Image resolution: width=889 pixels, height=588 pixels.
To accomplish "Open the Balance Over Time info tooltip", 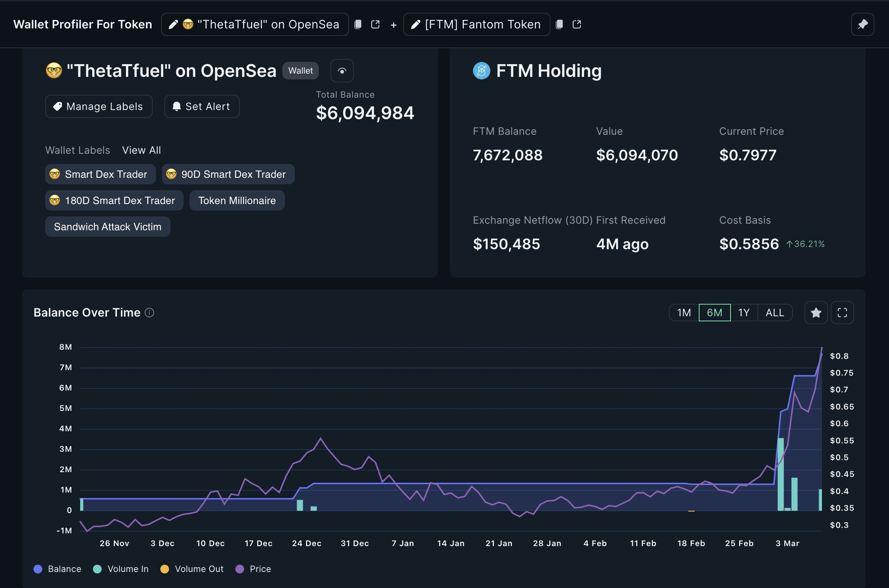I will pyautogui.click(x=149, y=312).
